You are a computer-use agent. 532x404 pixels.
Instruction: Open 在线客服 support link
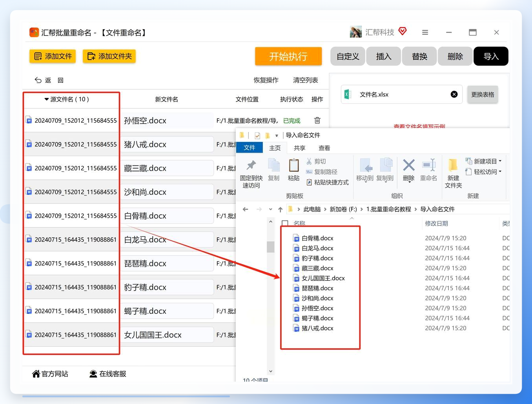tap(108, 374)
